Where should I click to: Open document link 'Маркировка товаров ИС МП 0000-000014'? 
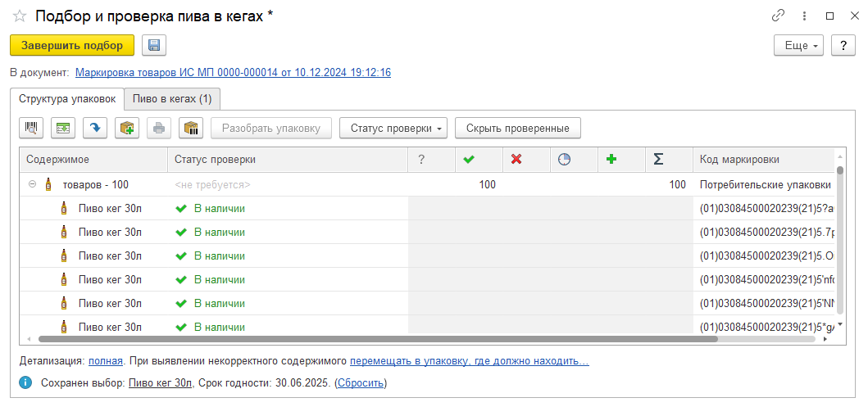pyautogui.click(x=233, y=72)
